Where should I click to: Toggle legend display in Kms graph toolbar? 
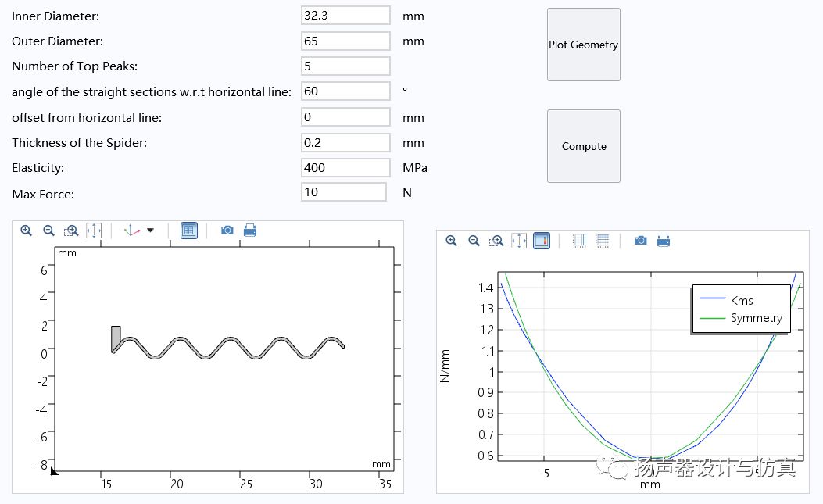pyautogui.click(x=541, y=241)
